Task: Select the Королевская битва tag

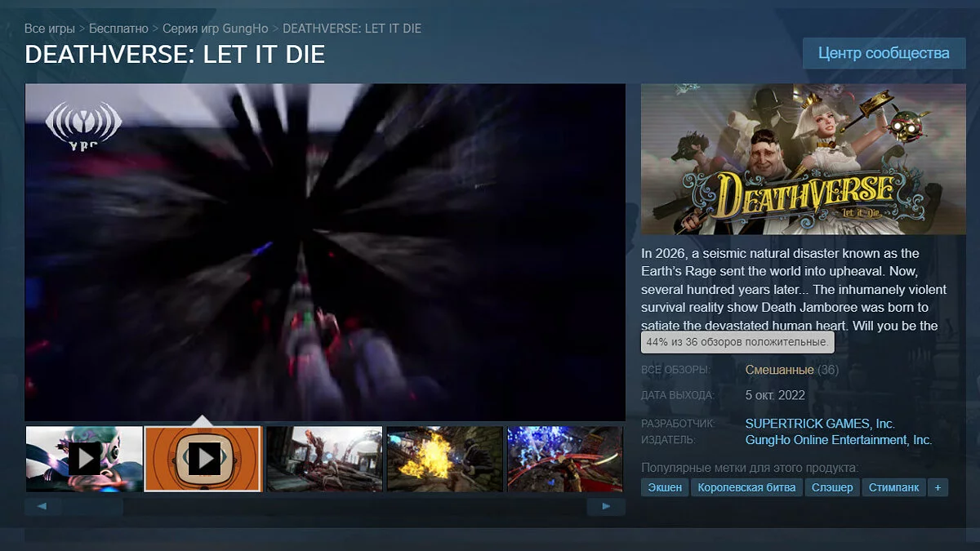Action: pyautogui.click(x=746, y=487)
